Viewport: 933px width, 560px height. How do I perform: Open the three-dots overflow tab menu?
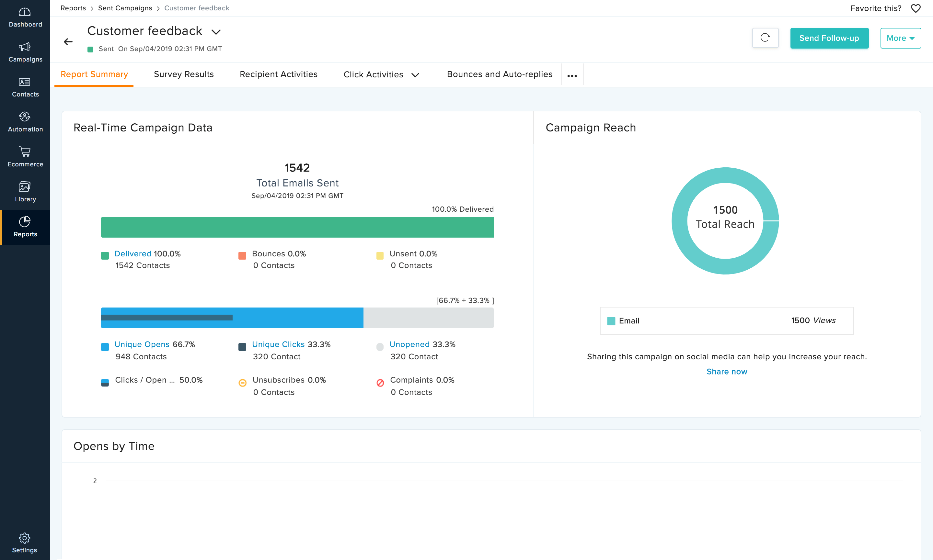[x=572, y=75]
